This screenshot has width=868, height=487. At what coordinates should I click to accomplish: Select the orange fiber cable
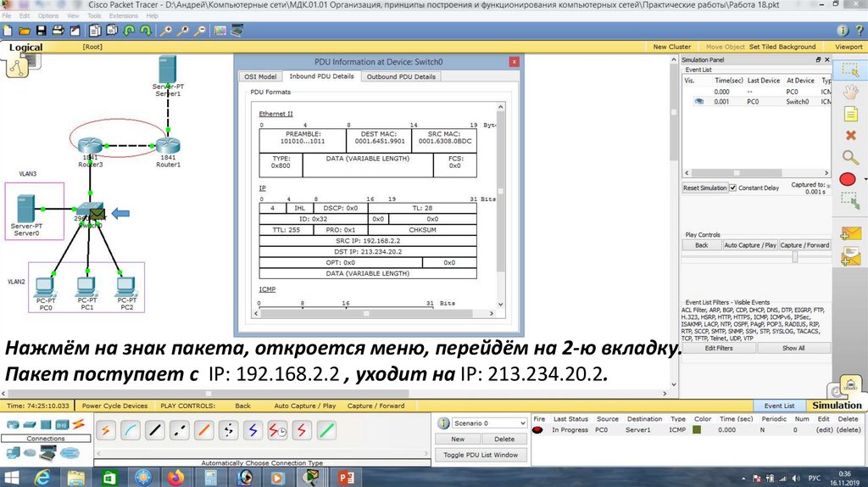click(203, 430)
